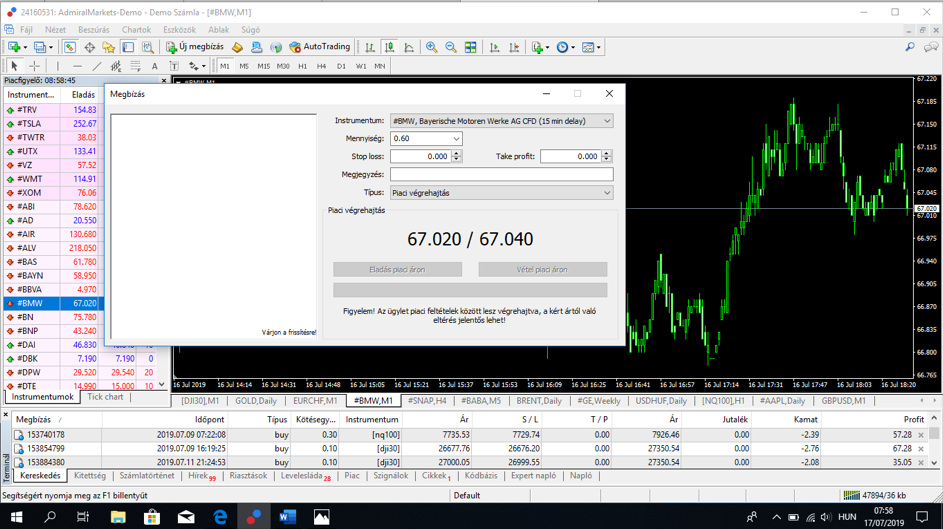Switch timeframe to H1
Image resolution: width=943 pixels, height=529 pixels.
tap(303, 66)
